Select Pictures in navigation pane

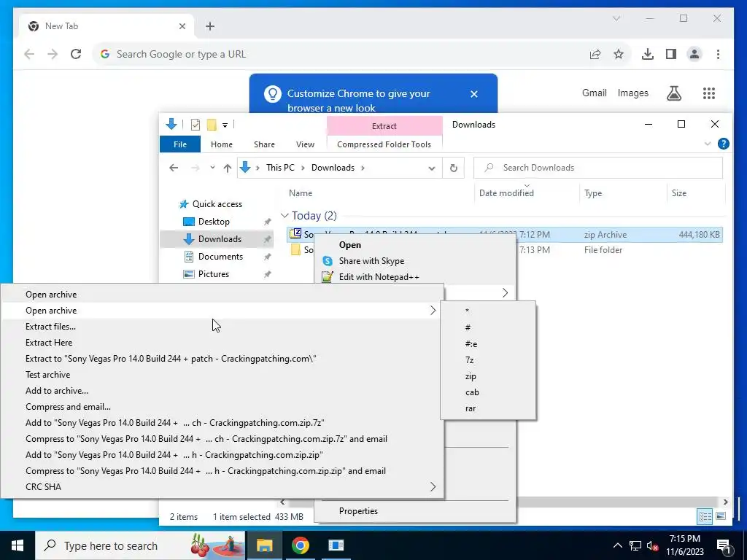214,274
